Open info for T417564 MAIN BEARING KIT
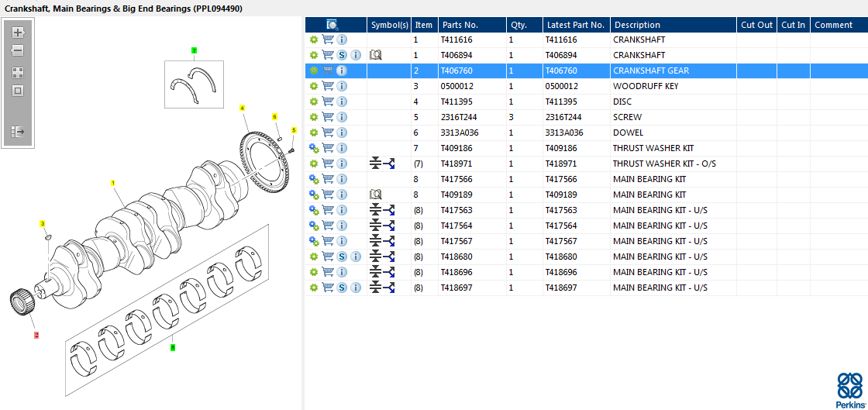The image size is (868, 410). click(342, 226)
